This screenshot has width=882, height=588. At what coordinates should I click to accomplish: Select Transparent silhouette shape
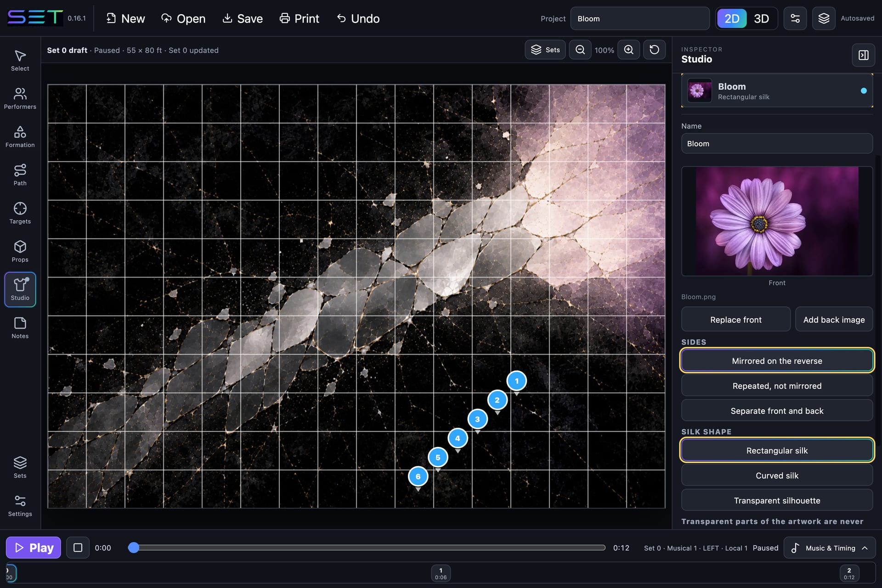pos(777,500)
